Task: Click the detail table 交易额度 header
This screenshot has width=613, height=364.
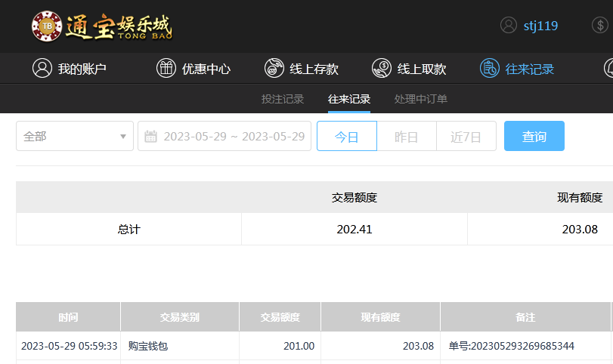Action: pos(280,317)
